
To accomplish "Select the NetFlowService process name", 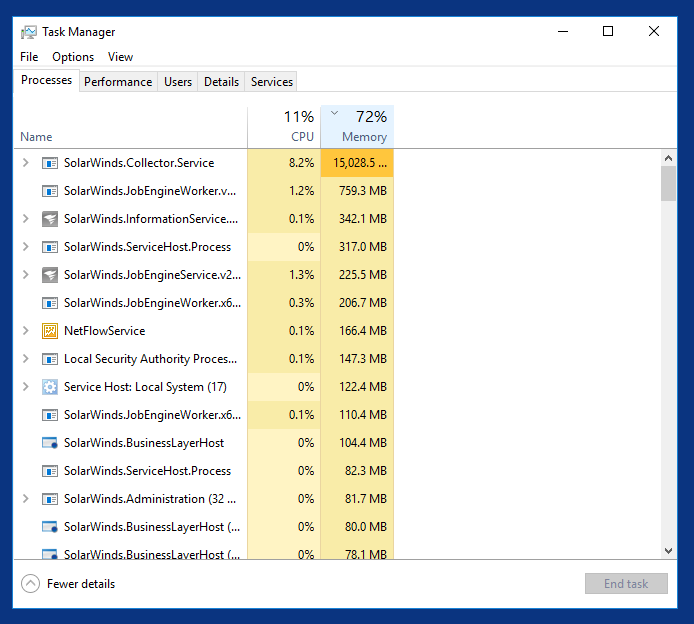I will (x=104, y=331).
